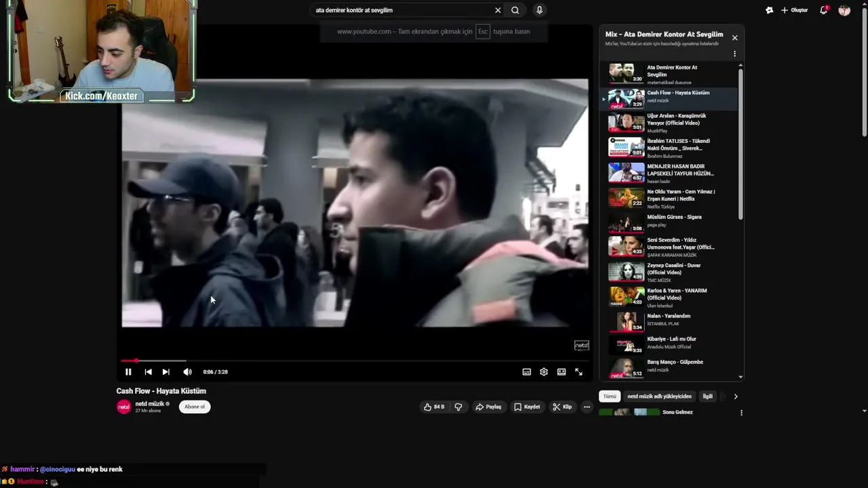Click the page vertical scrollbar thumb
The image size is (868, 488).
[864, 71]
